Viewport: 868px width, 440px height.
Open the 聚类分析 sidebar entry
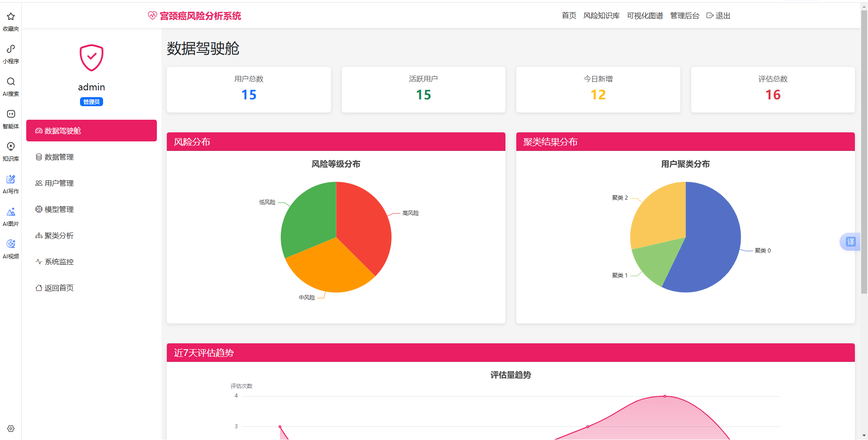[x=91, y=235]
